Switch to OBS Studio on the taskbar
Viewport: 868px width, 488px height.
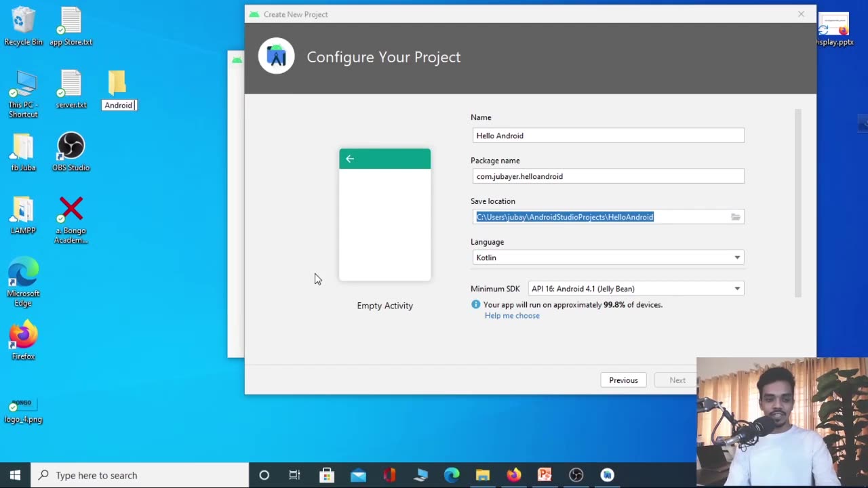click(576, 475)
